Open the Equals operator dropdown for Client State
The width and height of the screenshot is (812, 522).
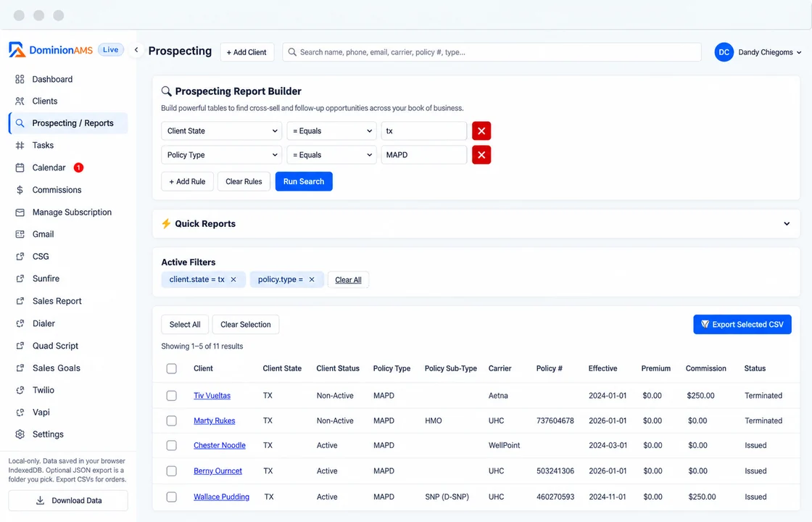pyautogui.click(x=331, y=131)
